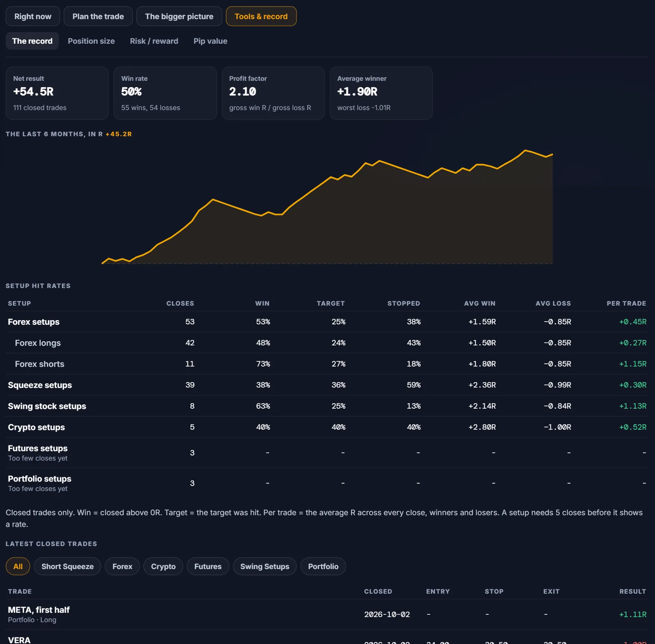Filter closed trades by Short Squeeze
Image resolution: width=655 pixels, height=644 pixels.
pos(68,566)
